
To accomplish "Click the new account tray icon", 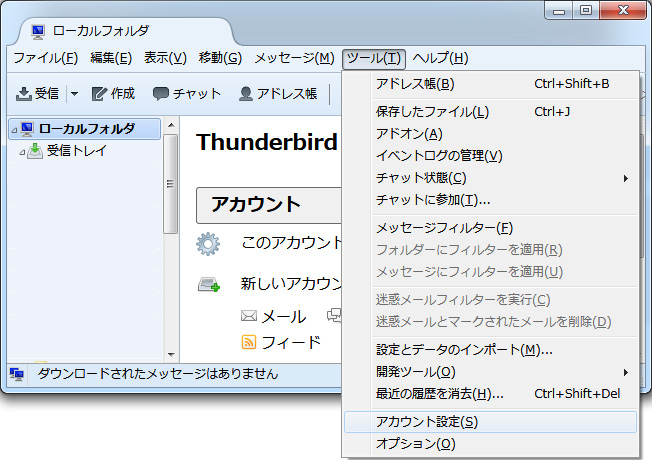I will point(209,285).
